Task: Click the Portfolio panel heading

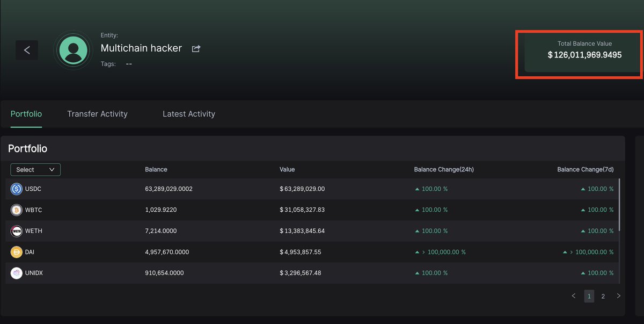Action: [x=28, y=149]
